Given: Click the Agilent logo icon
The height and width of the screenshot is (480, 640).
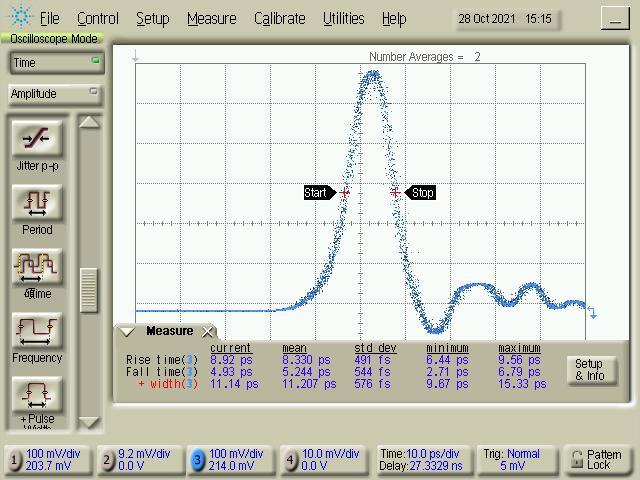Looking at the screenshot, I should pyautogui.click(x=20, y=18).
